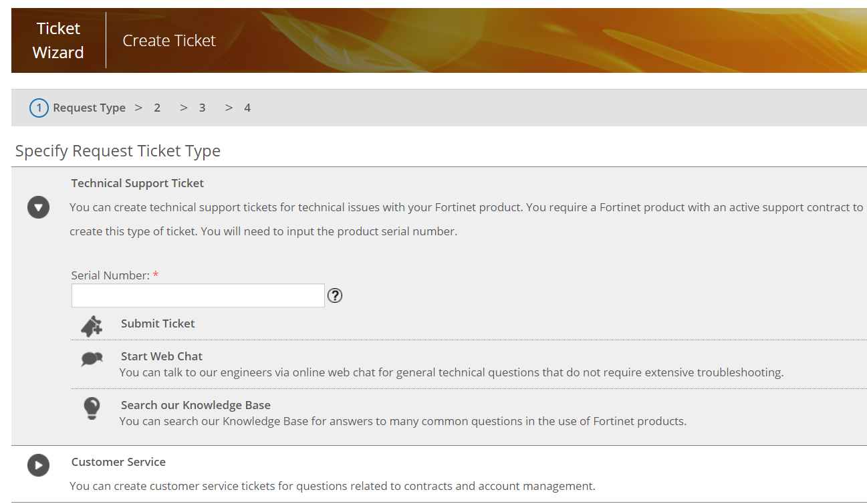The image size is (867, 504).
Task: Click the speech bubbles web chat icon
Action: click(92, 359)
